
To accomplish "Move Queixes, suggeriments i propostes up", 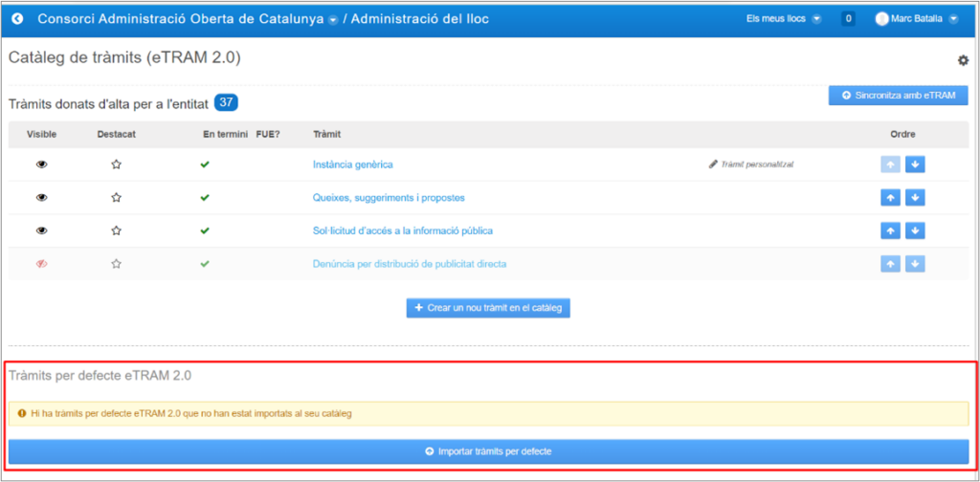I will click(890, 198).
